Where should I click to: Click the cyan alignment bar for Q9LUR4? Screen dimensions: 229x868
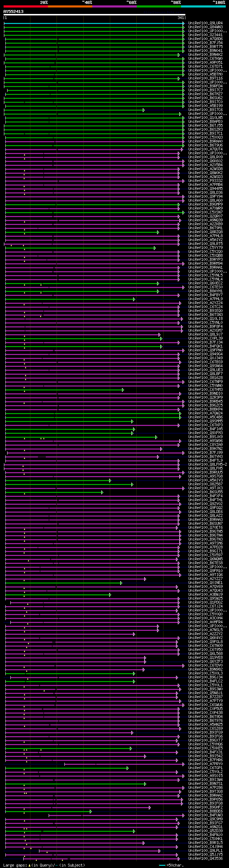tap(94, 23)
